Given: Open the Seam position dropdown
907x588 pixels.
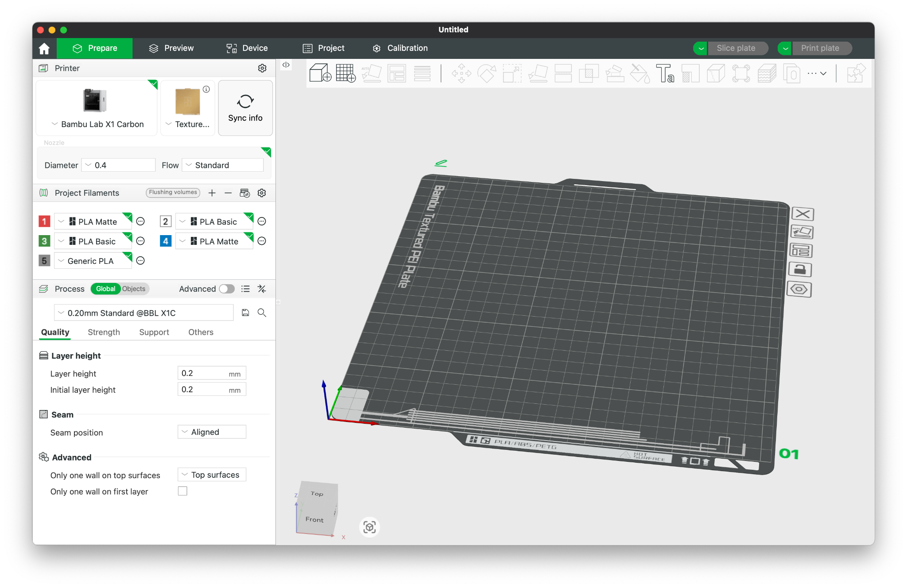Looking at the screenshot, I should pos(212,432).
